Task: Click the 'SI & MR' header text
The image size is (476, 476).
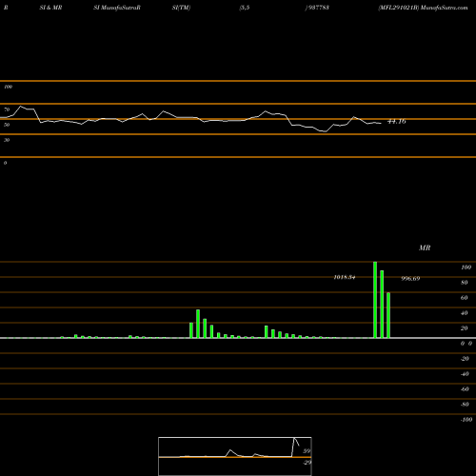Action: click(50, 8)
